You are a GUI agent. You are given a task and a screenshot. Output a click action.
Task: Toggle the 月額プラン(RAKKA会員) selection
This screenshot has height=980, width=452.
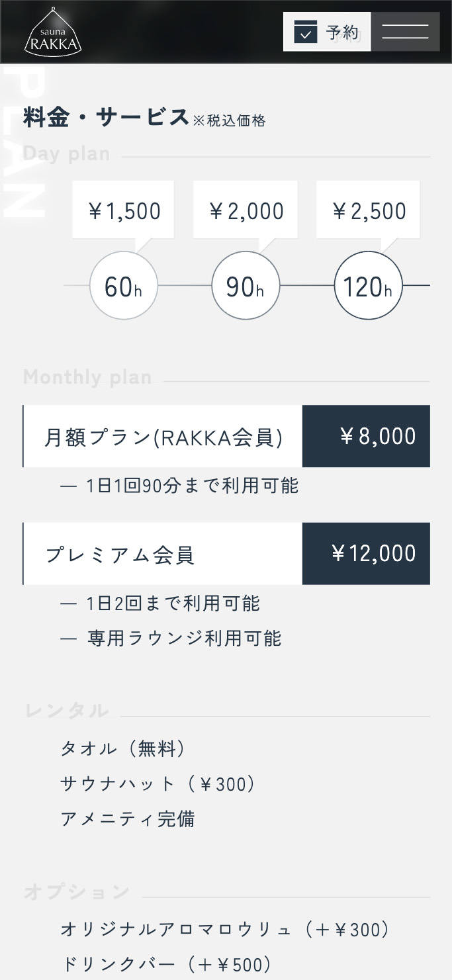coord(163,435)
